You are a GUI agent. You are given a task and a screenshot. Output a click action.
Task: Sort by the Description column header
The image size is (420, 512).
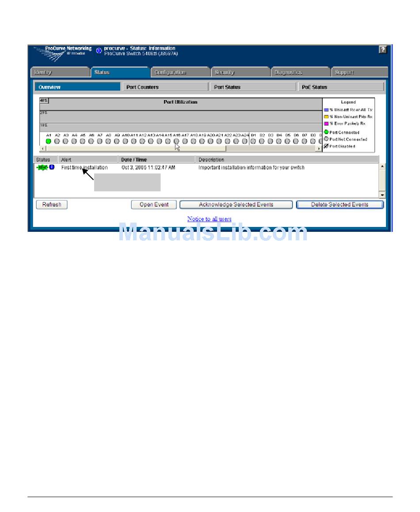(x=287, y=159)
